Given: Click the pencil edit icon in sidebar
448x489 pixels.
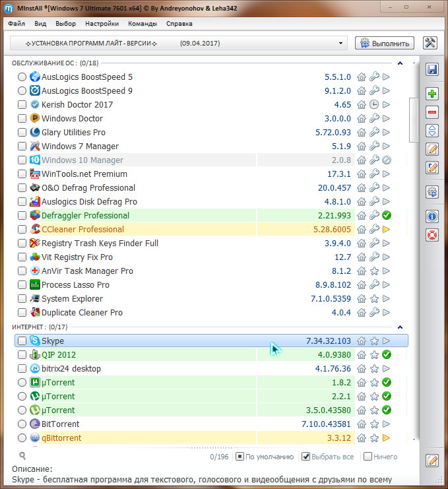Looking at the screenshot, I should (432, 149).
